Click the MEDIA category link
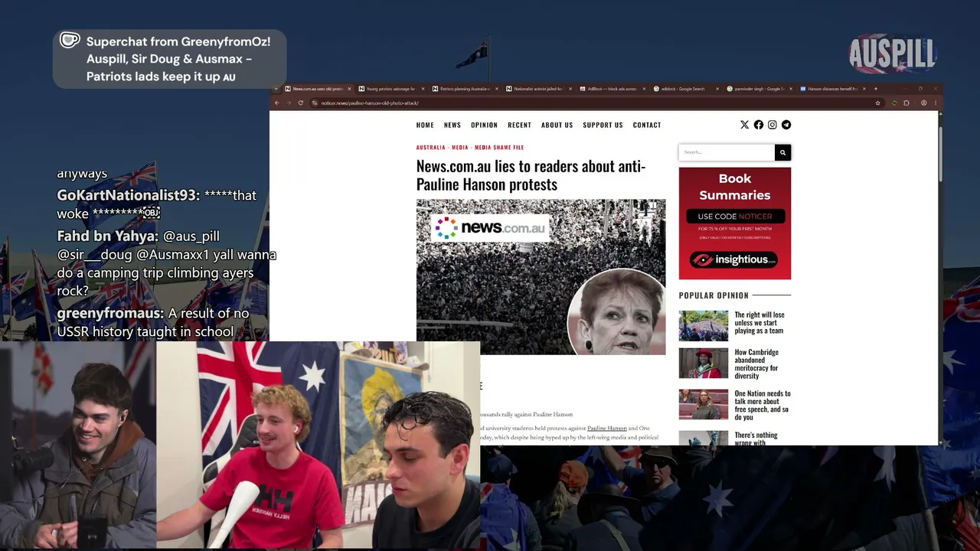The height and width of the screenshot is (551, 980). click(460, 148)
